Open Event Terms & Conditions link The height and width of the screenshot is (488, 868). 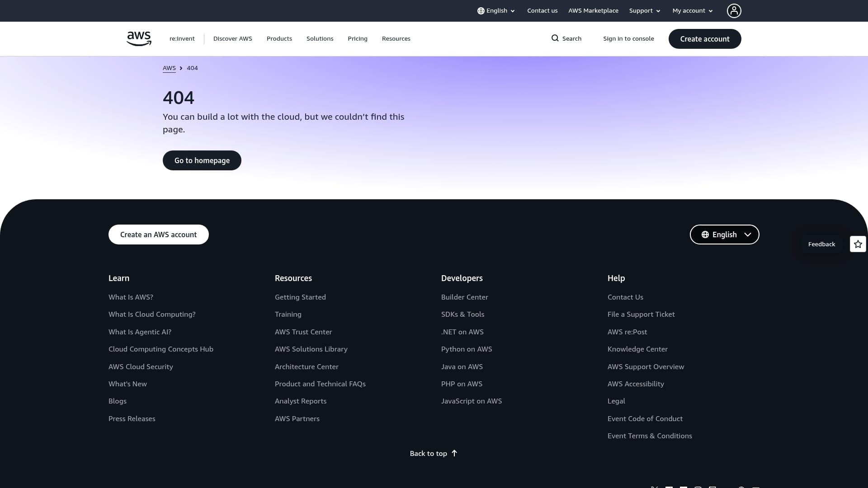[650, 436]
